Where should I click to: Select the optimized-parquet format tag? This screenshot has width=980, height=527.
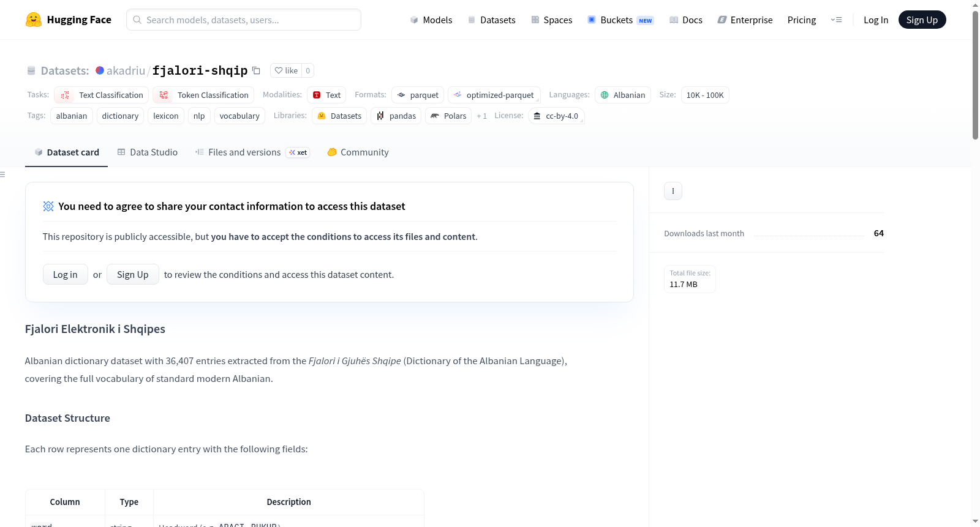[x=494, y=95]
